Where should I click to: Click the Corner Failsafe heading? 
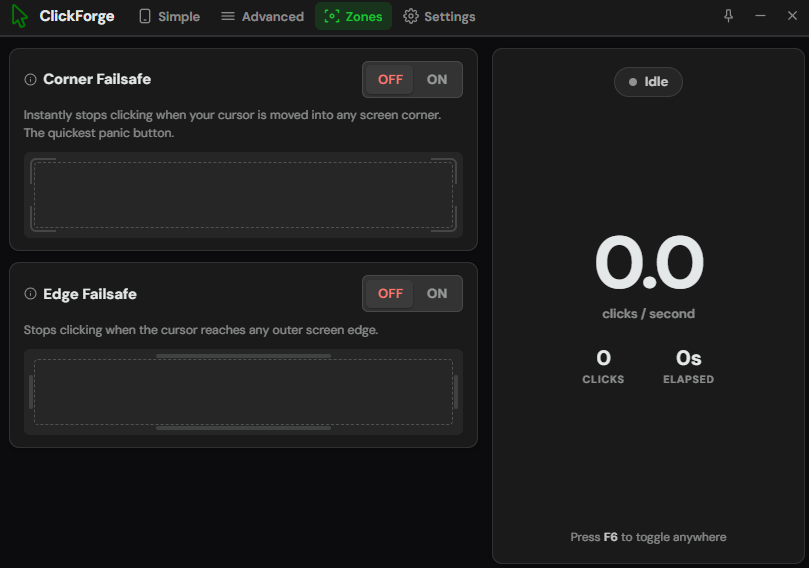point(97,79)
